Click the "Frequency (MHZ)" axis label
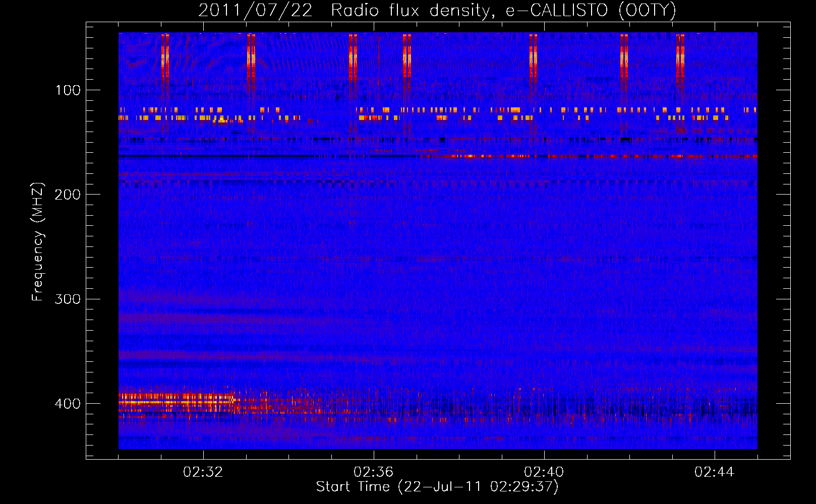The image size is (816, 504). coord(38,242)
